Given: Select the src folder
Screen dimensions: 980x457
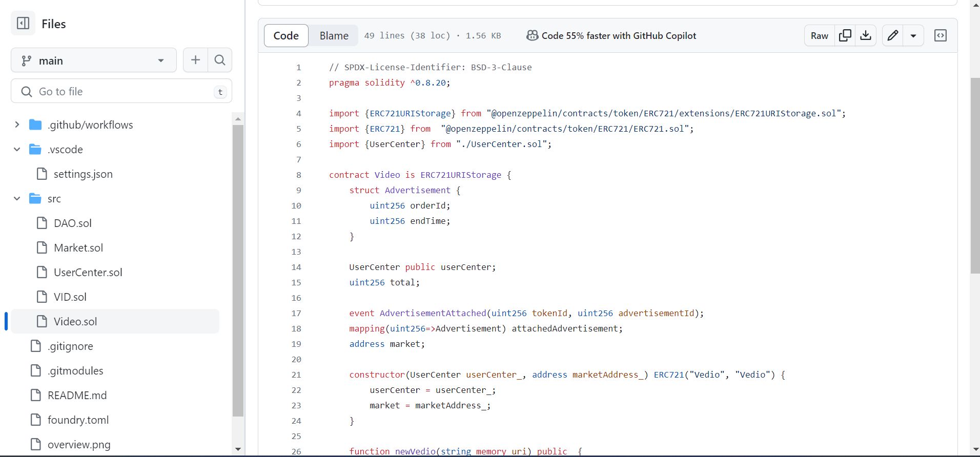Looking at the screenshot, I should 54,198.
